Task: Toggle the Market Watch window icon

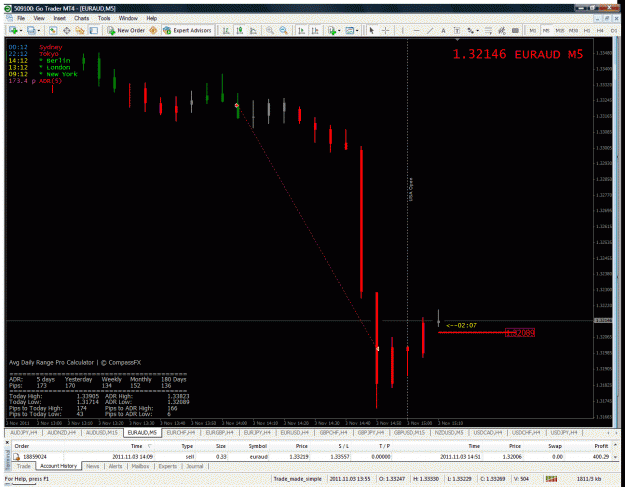Action: click(x=53, y=30)
